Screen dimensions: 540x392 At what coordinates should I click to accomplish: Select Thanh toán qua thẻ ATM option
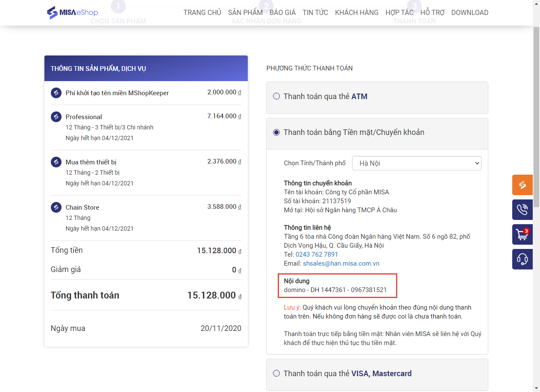pos(276,97)
